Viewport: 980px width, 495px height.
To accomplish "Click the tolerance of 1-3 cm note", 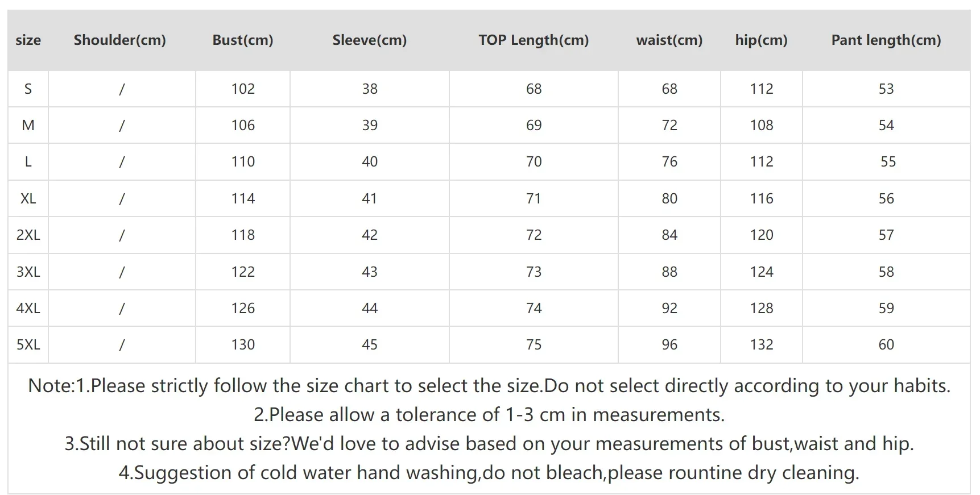I will point(489,415).
